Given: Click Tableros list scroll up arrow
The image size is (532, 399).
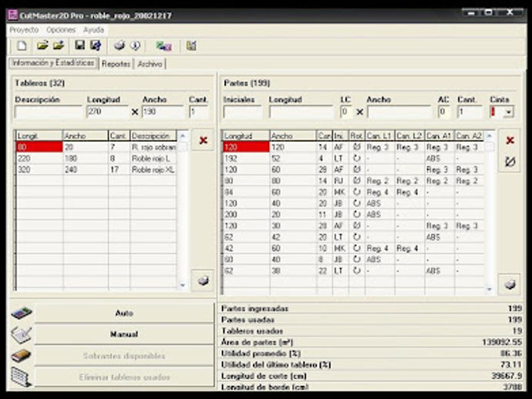Looking at the screenshot, I should [183, 136].
